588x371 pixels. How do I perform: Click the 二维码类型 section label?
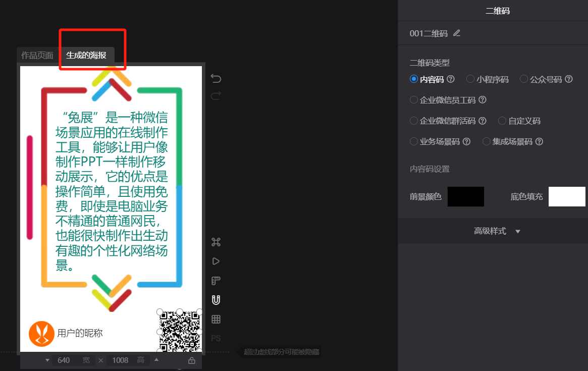coord(430,63)
